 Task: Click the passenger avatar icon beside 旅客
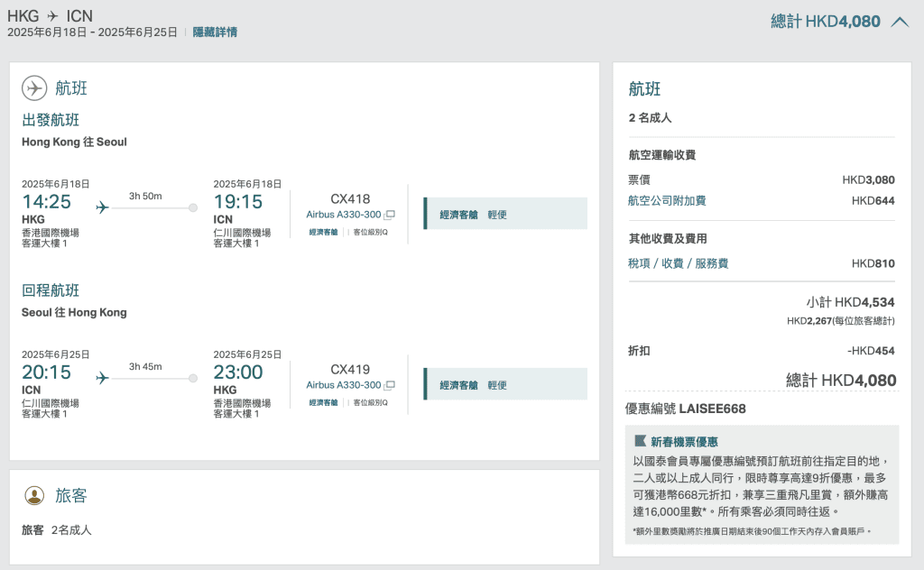pos(34,495)
